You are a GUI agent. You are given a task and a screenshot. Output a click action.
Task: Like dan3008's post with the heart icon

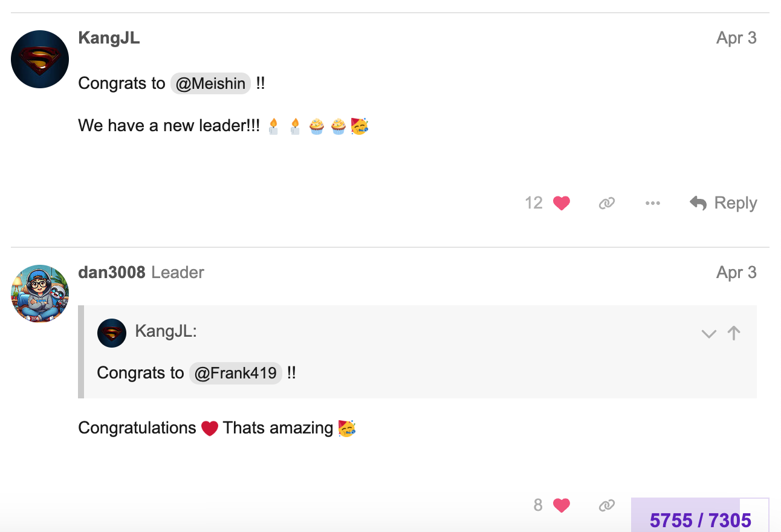pyautogui.click(x=562, y=505)
